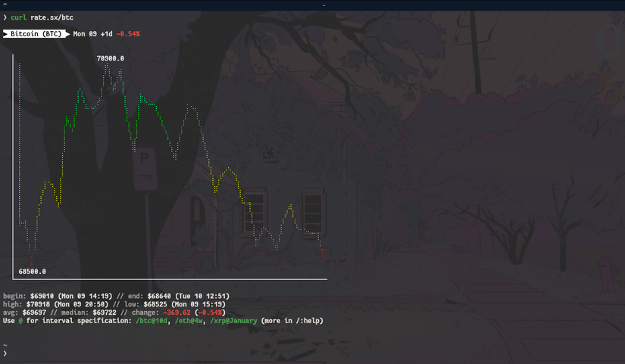Click the 'Mon 09 +1d' interval text
Viewport: 625px width, 364px height.
(93, 34)
